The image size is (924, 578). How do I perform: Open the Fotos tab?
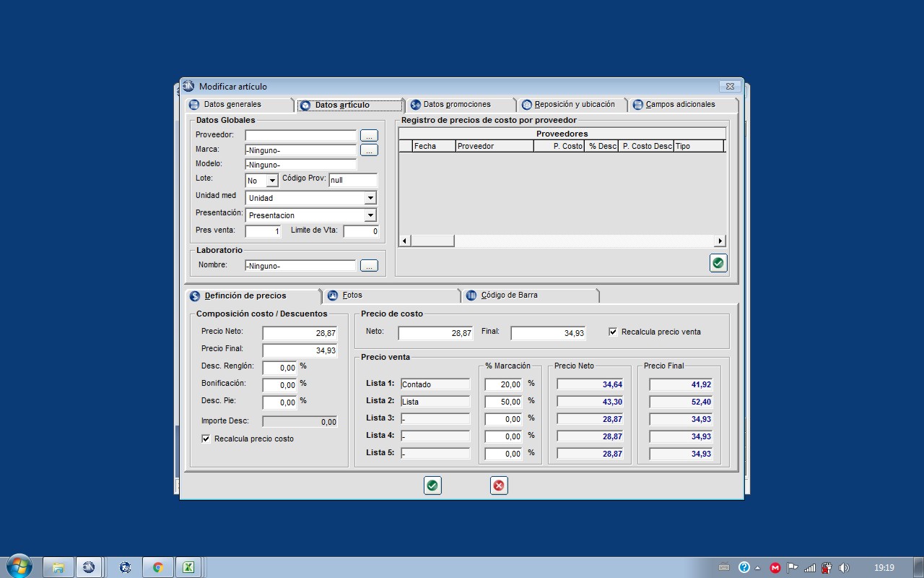coord(391,296)
